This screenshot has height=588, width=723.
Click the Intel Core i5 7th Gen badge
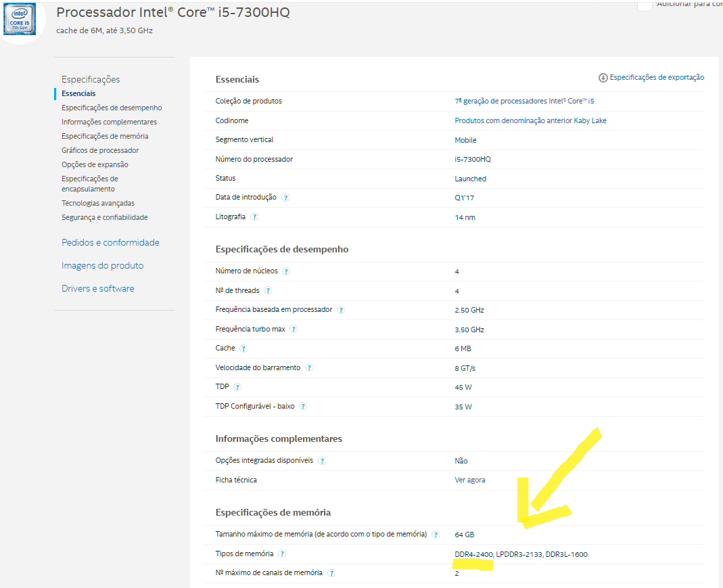[20, 20]
